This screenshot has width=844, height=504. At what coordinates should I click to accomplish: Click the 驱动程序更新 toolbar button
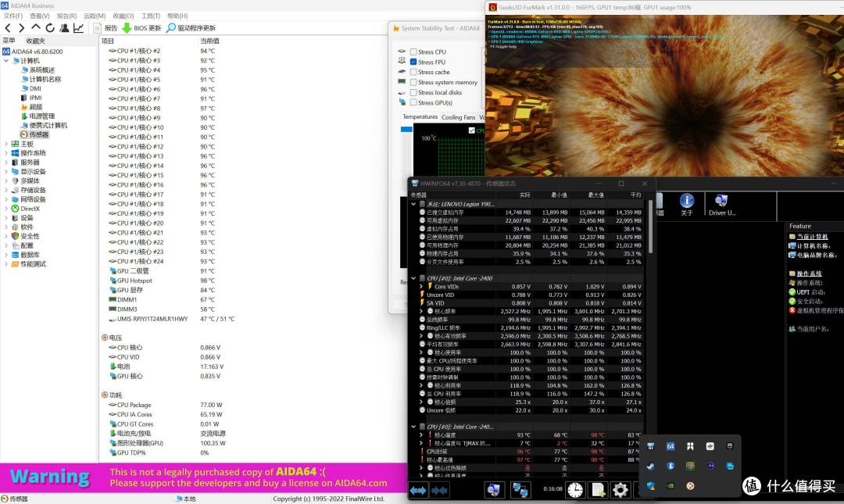pos(191,28)
